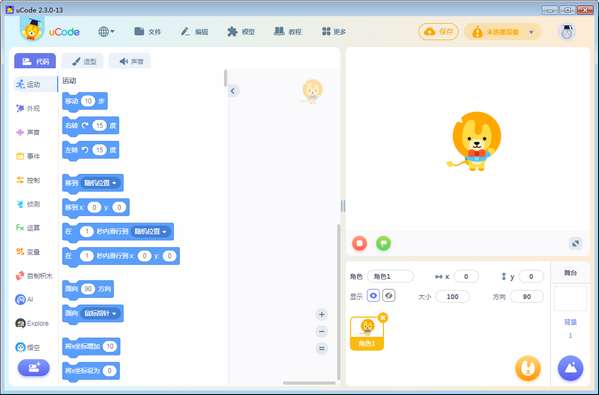Select the Variables block category
599x395 pixels.
pyautogui.click(x=28, y=252)
